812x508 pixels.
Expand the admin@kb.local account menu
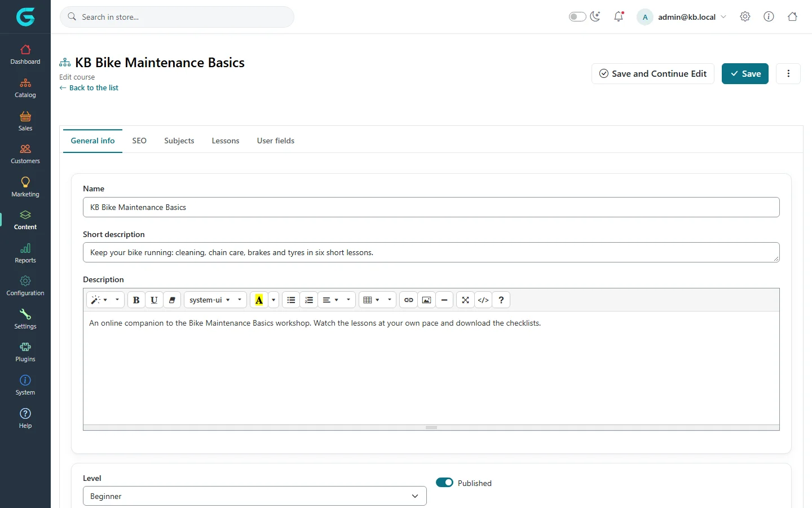click(682, 17)
